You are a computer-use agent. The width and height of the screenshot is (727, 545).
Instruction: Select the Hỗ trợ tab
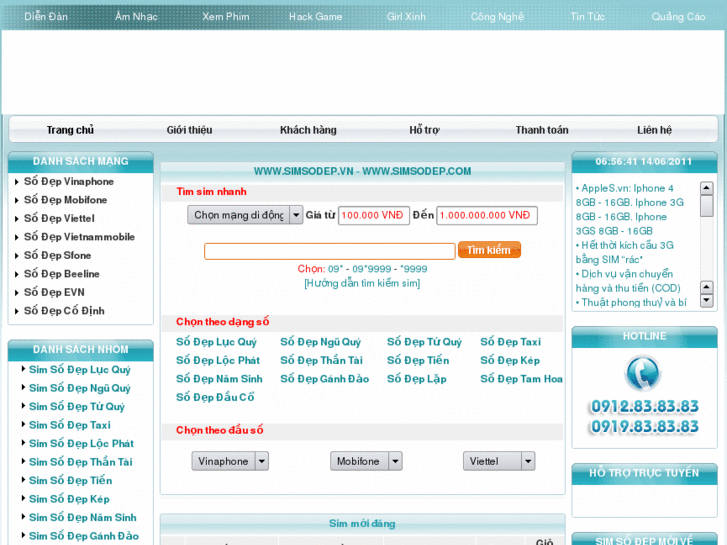click(424, 130)
